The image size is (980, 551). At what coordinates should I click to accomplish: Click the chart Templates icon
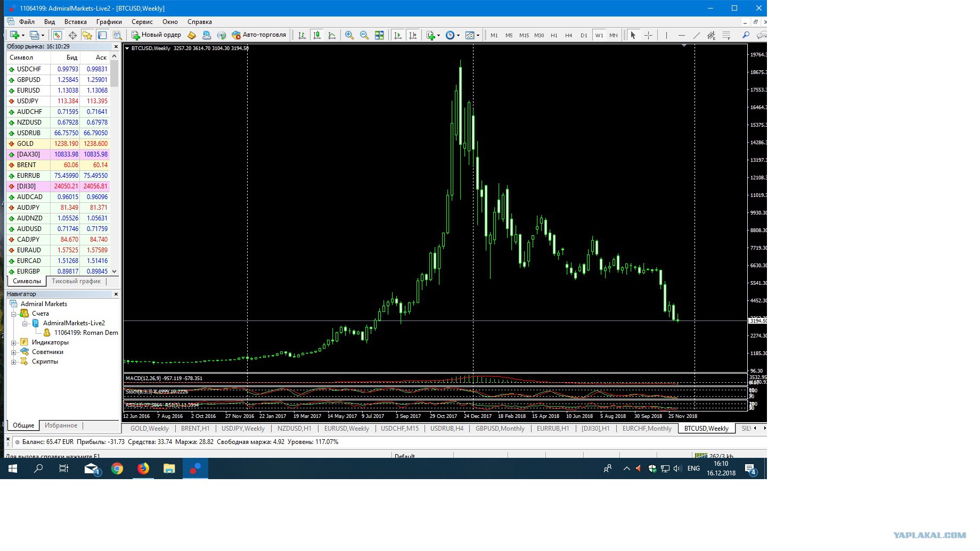470,35
